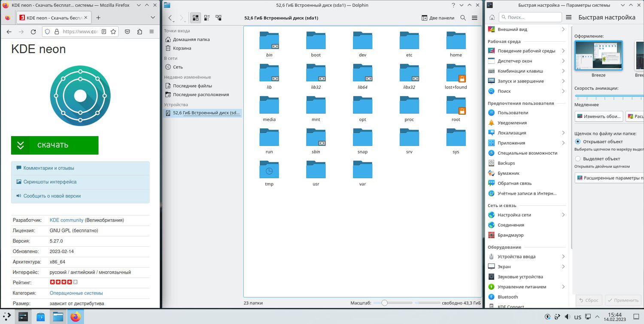The width and height of the screenshot is (644, 324).
Task: Select the KDE neon Firefox tab
Action: click(x=53, y=18)
